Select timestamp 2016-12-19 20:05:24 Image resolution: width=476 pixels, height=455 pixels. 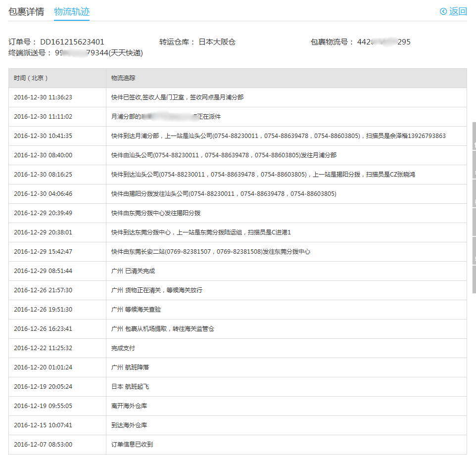(43, 387)
